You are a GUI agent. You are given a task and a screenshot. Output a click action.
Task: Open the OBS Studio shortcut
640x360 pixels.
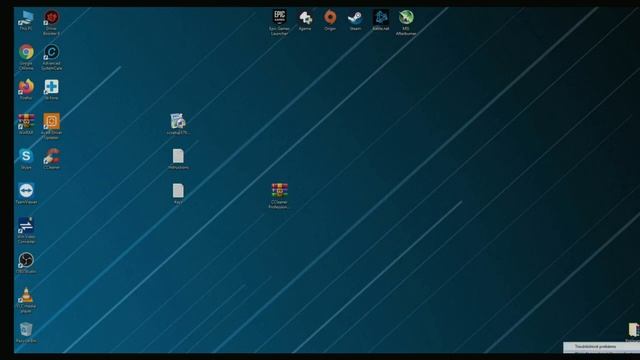(26, 263)
